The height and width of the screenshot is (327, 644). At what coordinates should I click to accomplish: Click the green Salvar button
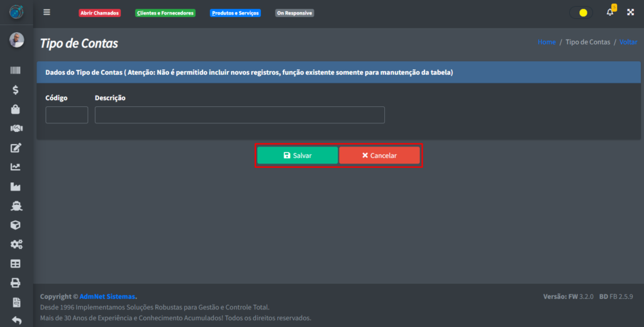pyautogui.click(x=297, y=155)
